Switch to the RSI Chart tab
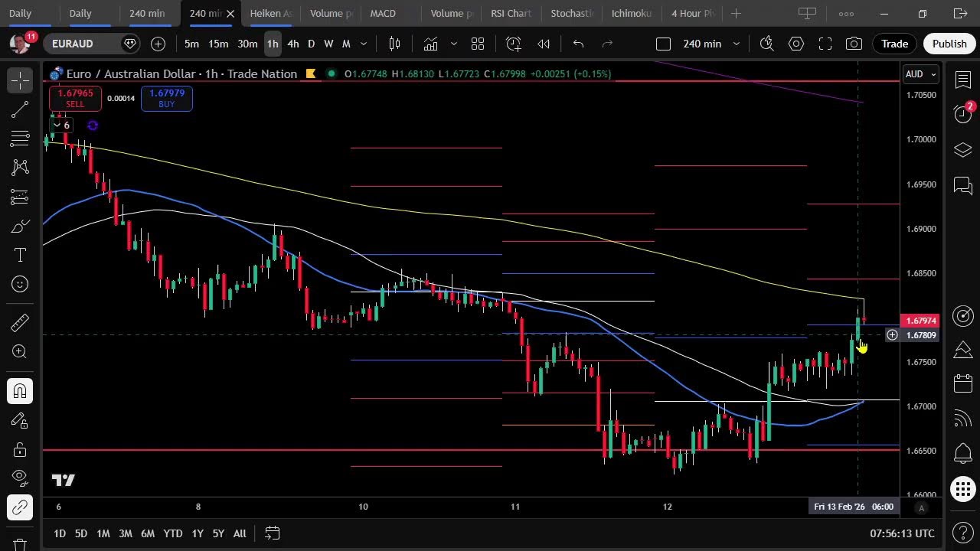 click(x=511, y=13)
